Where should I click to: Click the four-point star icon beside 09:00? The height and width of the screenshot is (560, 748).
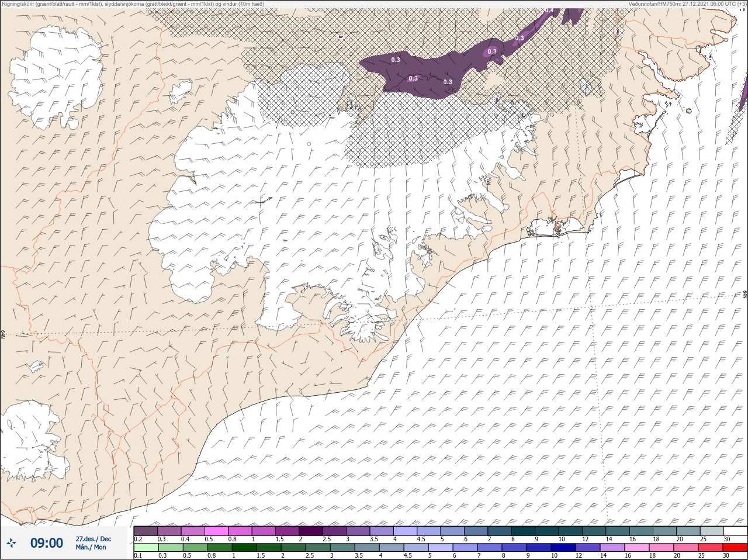(x=12, y=543)
